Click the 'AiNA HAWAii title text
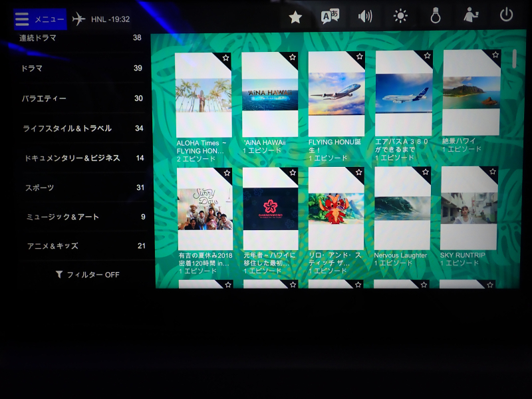This screenshot has width=532, height=399. coord(264,142)
